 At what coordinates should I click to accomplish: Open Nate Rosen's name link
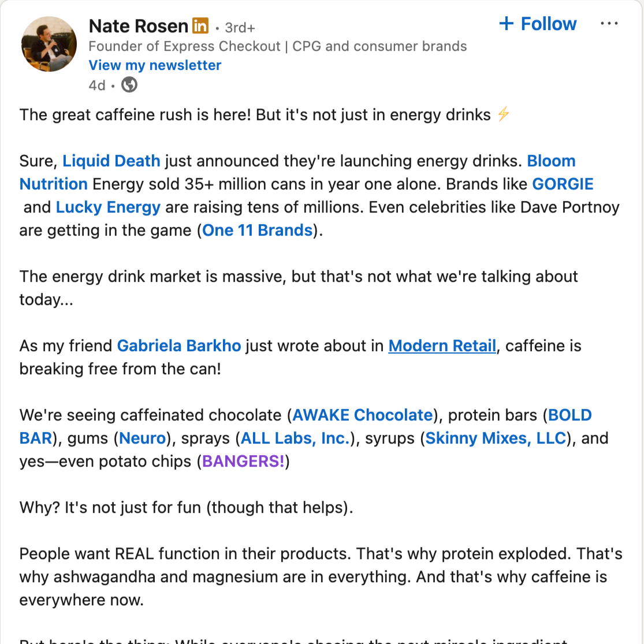[139, 27]
